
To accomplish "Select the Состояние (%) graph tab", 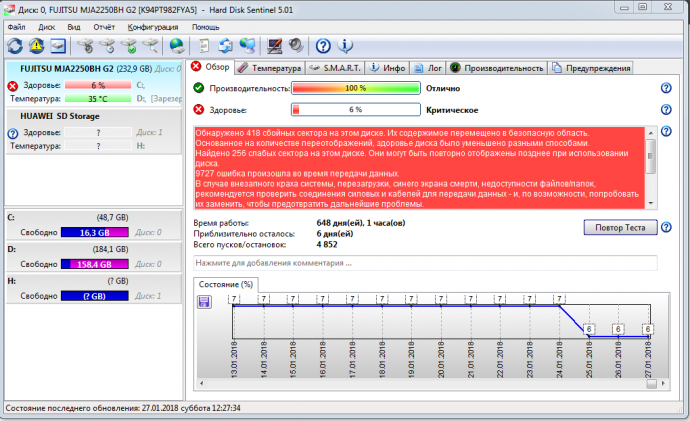I will 226,285.
